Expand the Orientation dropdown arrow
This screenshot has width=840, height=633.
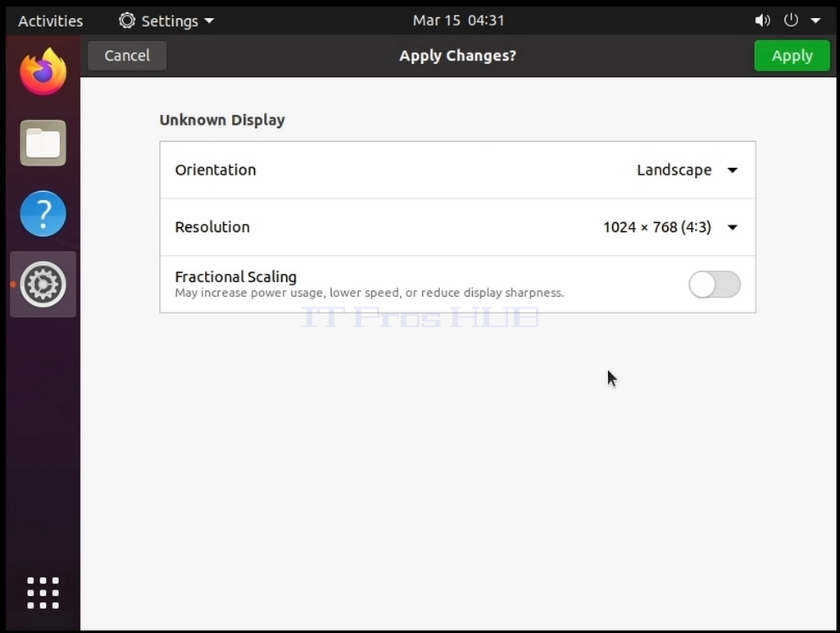733,171
